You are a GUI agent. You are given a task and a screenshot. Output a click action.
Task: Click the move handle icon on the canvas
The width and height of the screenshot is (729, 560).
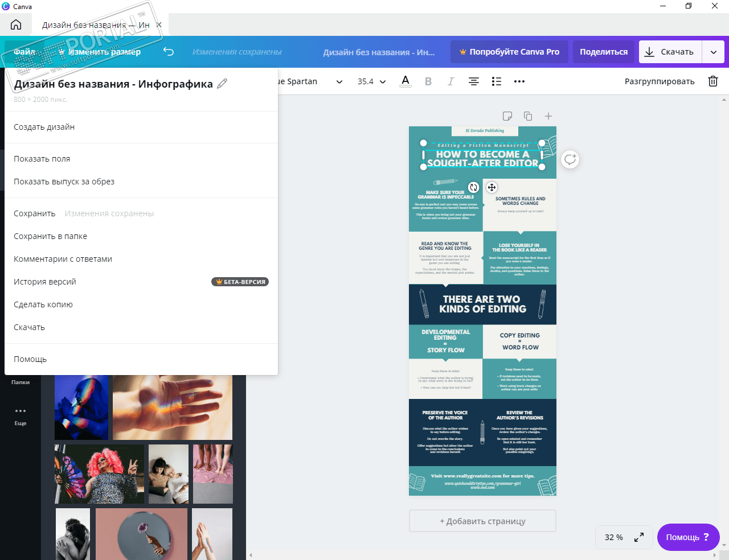coord(492,187)
